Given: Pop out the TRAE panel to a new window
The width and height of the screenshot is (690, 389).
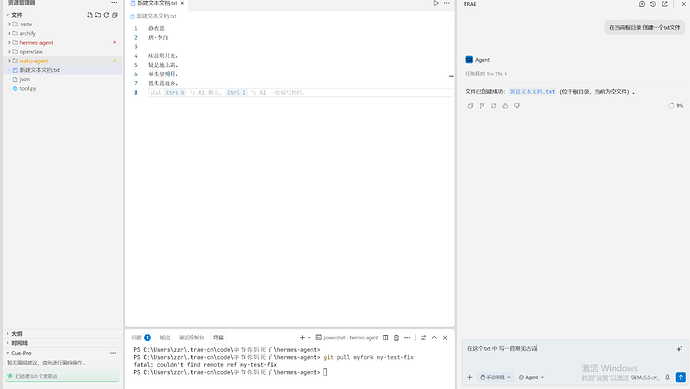Looking at the screenshot, I should pos(664,4).
